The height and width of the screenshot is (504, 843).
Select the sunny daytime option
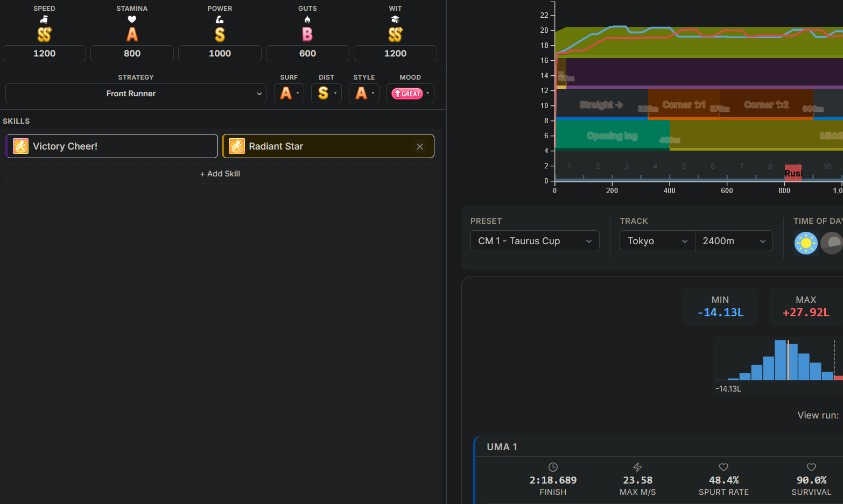[x=806, y=243]
